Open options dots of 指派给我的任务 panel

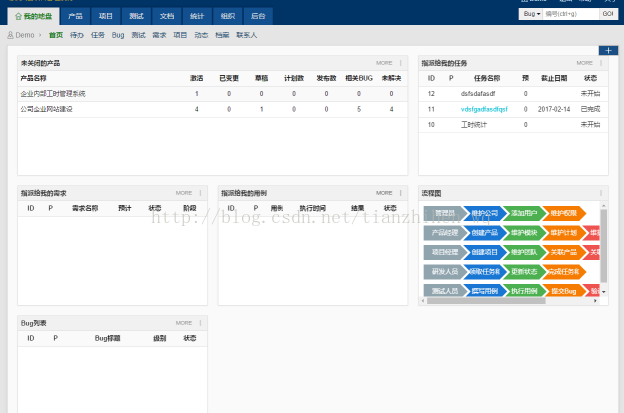601,63
